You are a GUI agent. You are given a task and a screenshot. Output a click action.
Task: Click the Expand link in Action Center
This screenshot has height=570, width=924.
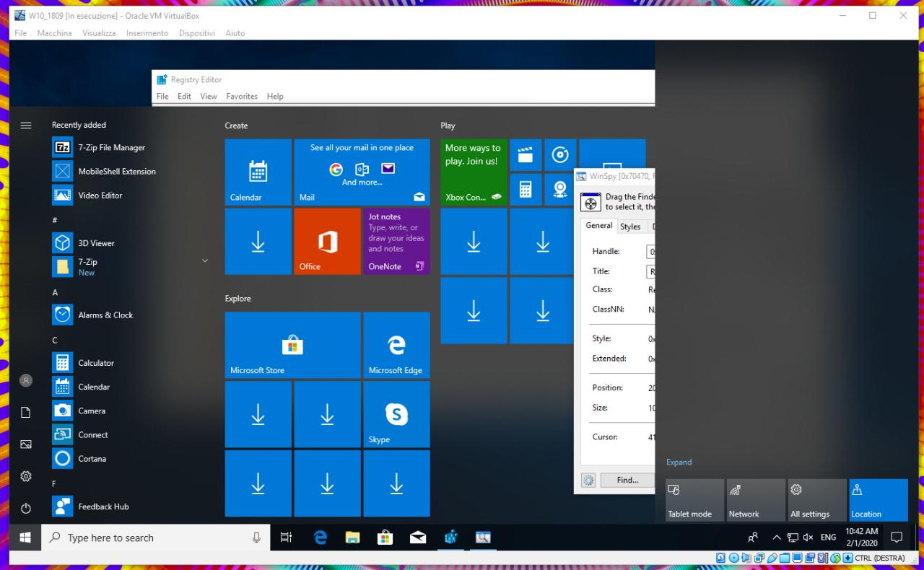click(678, 462)
